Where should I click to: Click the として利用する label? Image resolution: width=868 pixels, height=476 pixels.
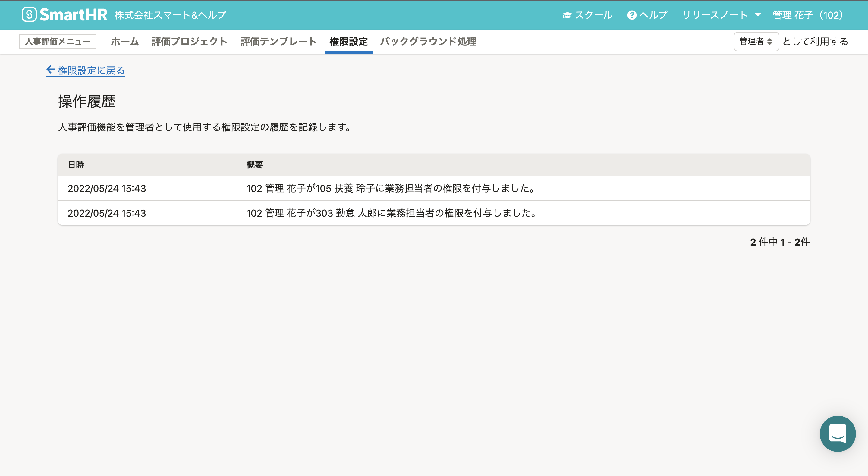(816, 42)
